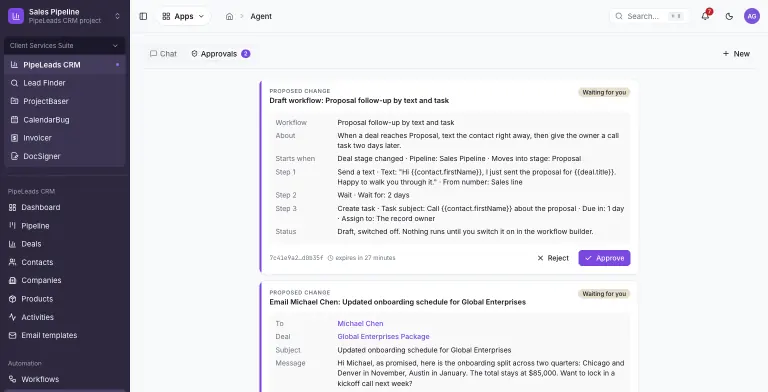Viewport: 768px width, 392px height.
Task: Click the Agent breadcrumb
Action: point(261,16)
